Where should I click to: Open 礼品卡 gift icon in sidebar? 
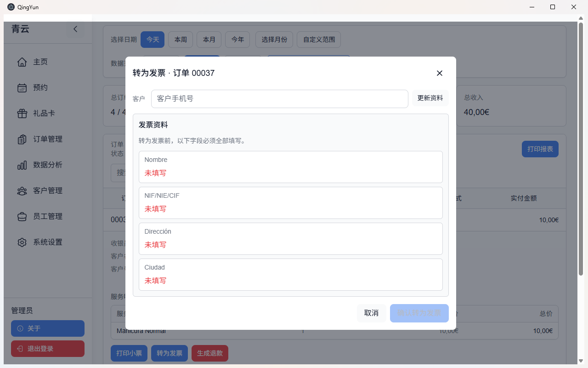(x=22, y=114)
